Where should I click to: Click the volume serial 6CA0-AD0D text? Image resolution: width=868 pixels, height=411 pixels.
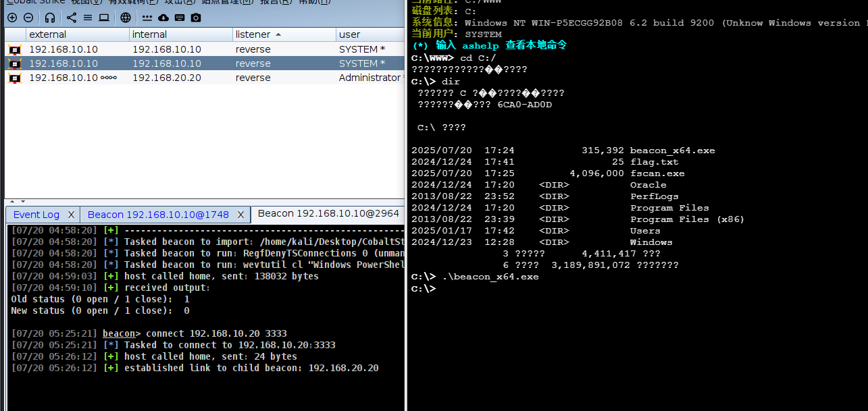(525, 105)
